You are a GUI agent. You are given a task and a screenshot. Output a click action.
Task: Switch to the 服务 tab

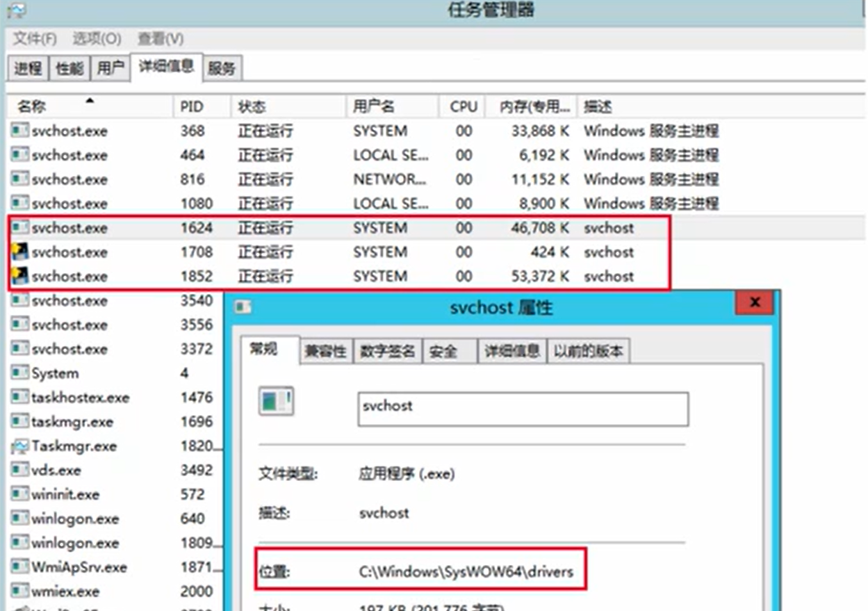tap(222, 68)
